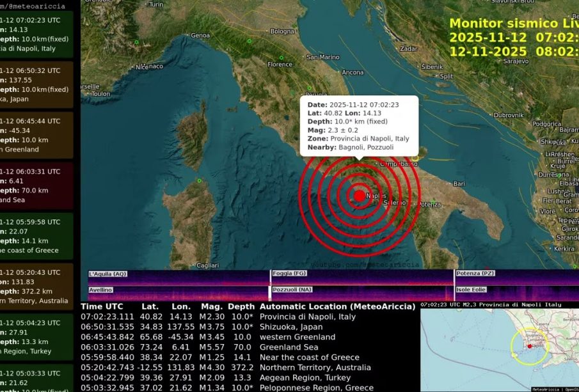Click the red epicenter dot near Naples
Viewport: 579px width, 392px height.
tap(360, 196)
